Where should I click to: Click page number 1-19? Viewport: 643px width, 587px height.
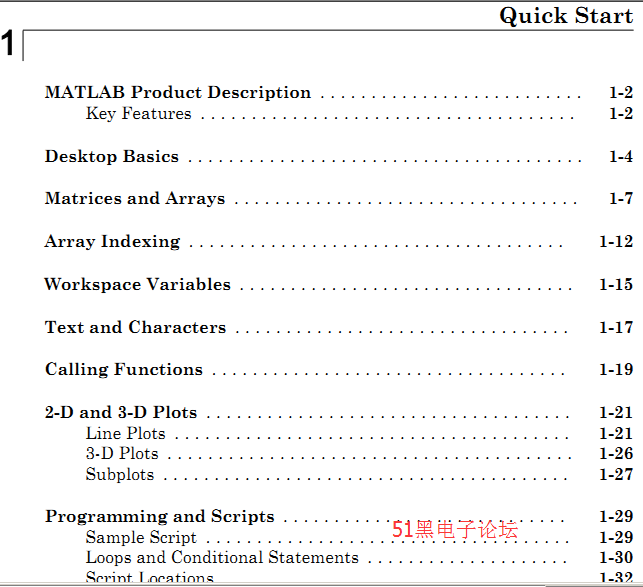tap(616, 370)
